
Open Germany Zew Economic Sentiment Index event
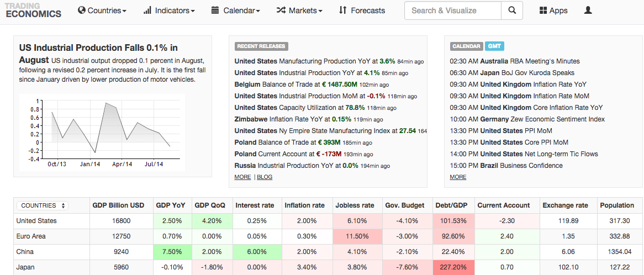(x=527, y=119)
